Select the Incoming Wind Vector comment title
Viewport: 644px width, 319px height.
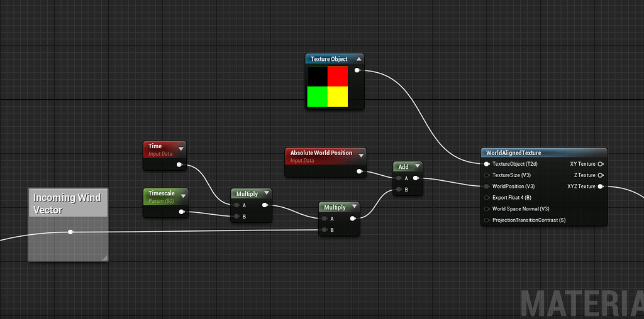coord(67,203)
